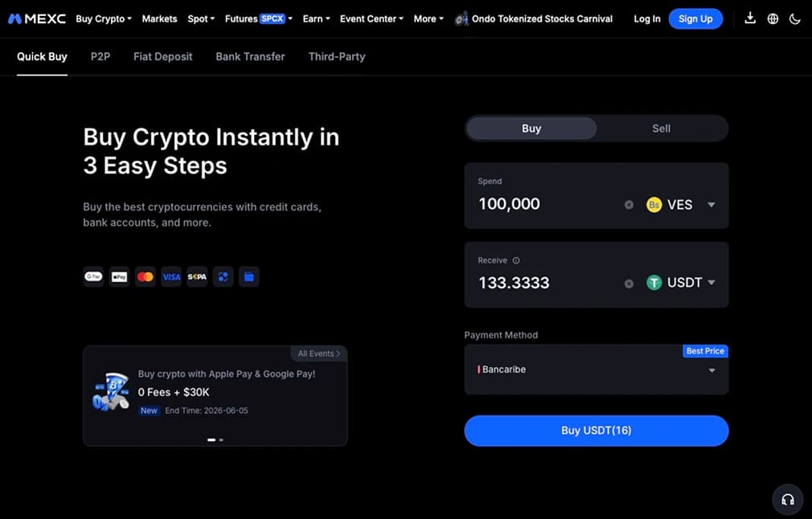This screenshot has width=812, height=519.
Task: Click the Buy USDT button
Action: [x=597, y=431]
